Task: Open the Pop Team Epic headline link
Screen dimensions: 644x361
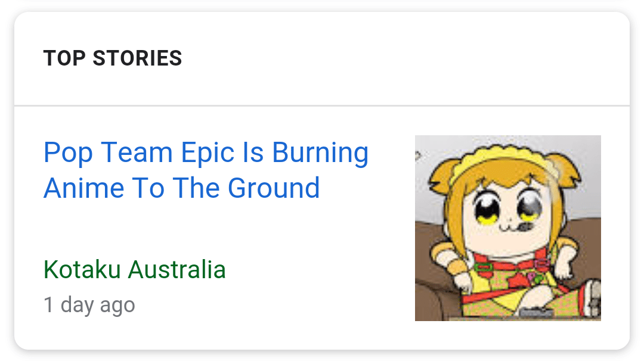Action: point(206,170)
